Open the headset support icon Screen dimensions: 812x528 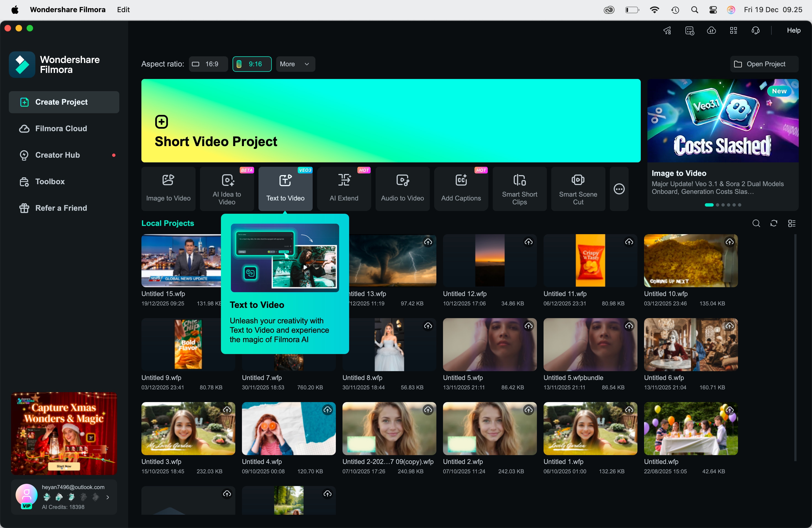755,30
